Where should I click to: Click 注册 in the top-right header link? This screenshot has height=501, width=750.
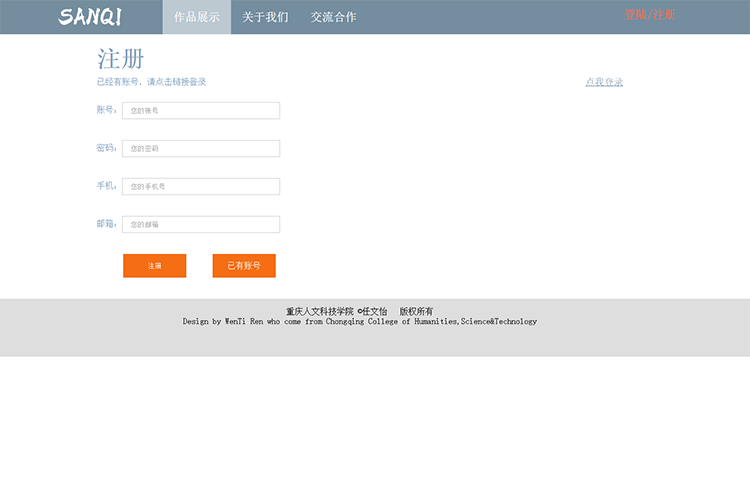coord(665,15)
